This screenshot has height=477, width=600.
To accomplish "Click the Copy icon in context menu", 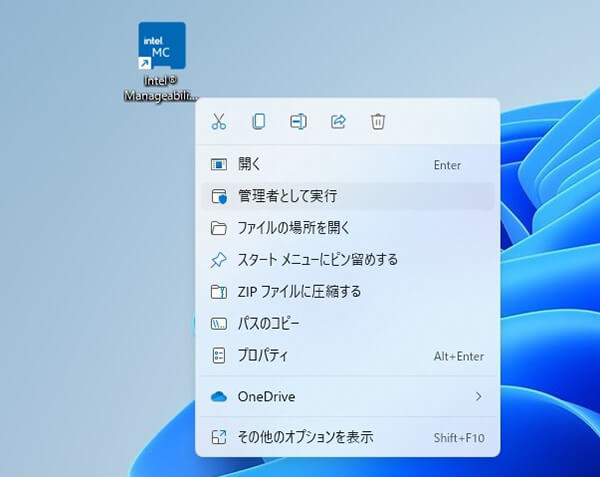I will coord(259,122).
